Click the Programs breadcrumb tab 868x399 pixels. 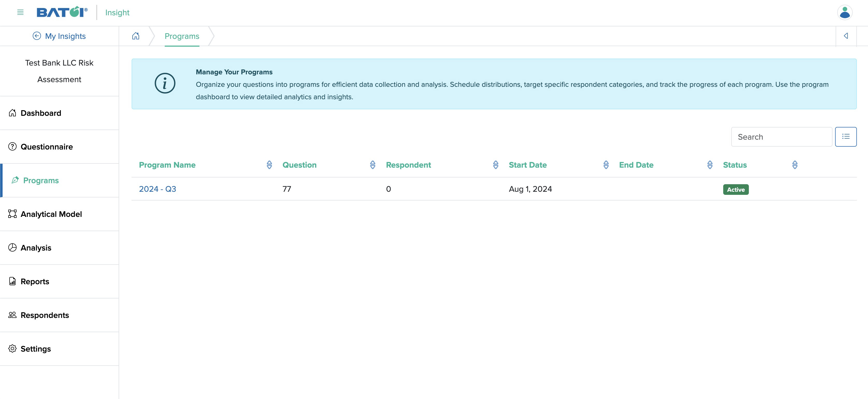(x=182, y=36)
